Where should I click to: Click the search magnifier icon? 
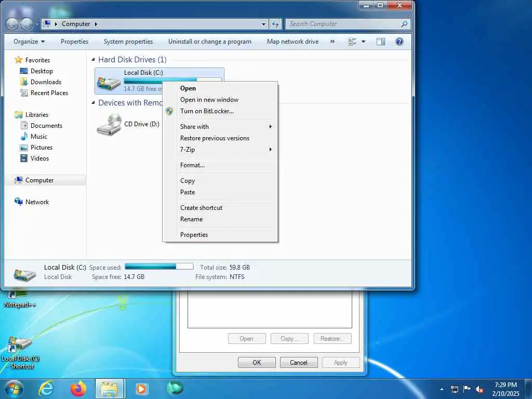[404, 24]
